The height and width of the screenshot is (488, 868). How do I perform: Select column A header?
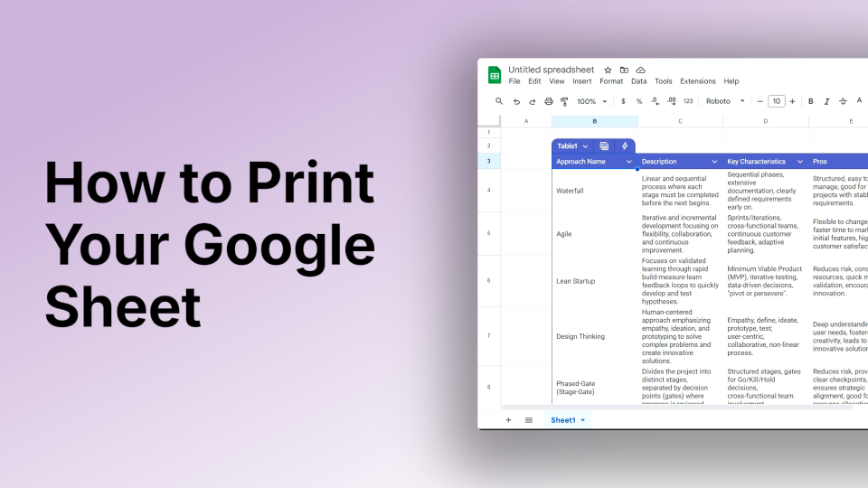pos(526,121)
